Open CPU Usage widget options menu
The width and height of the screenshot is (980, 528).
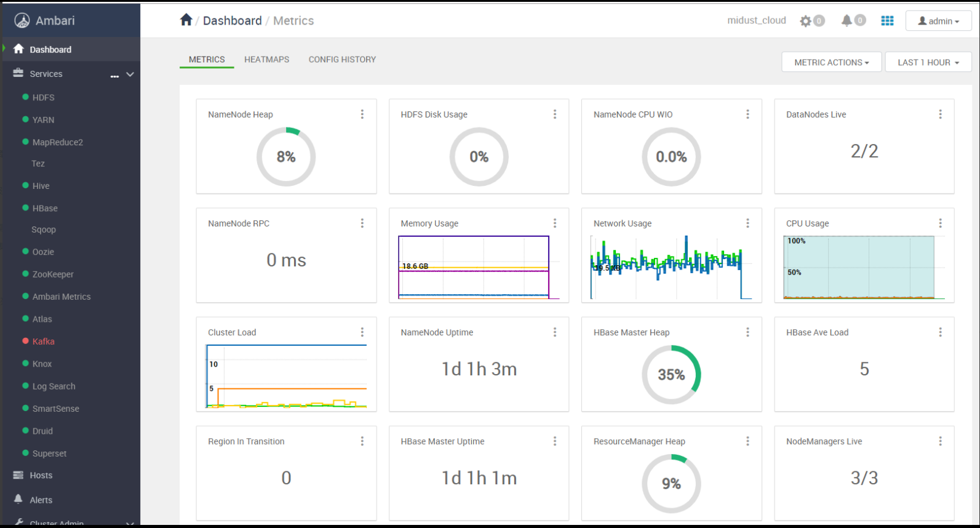[940, 223]
